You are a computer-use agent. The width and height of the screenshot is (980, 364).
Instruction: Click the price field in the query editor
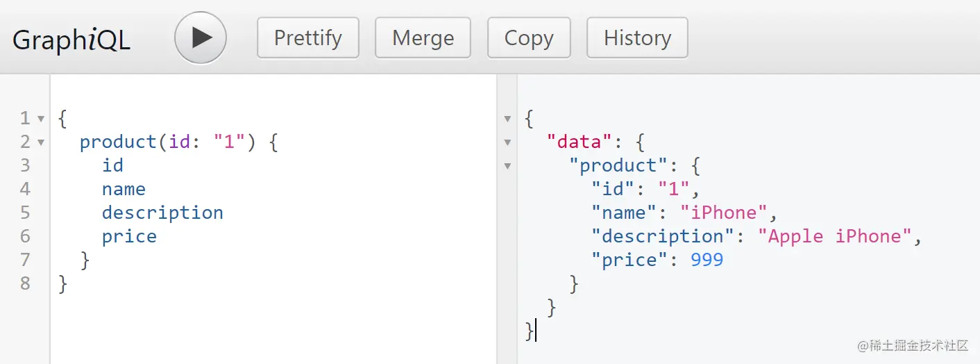(x=129, y=236)
